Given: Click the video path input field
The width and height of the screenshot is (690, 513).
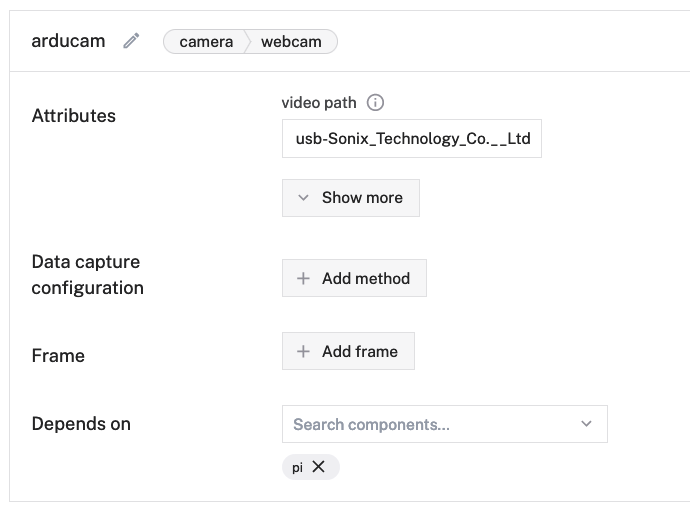Looking at the screenshot, I should 412,139.
